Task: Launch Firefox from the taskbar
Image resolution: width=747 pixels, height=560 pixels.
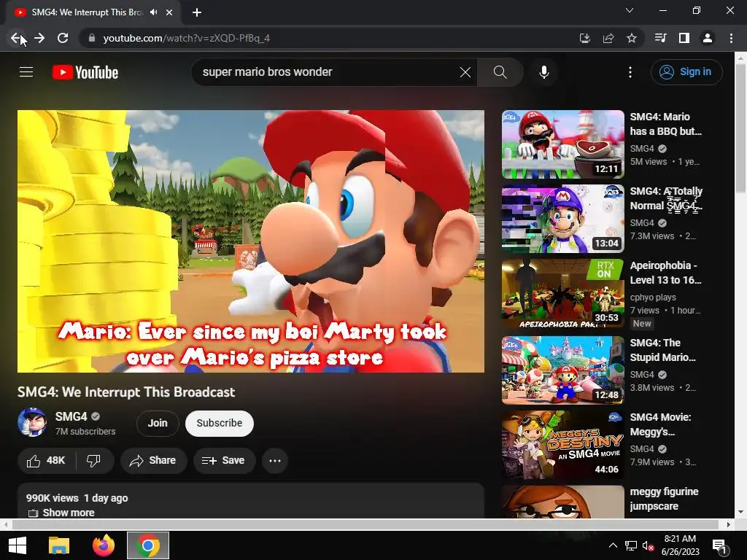Action: coord(104,545)
